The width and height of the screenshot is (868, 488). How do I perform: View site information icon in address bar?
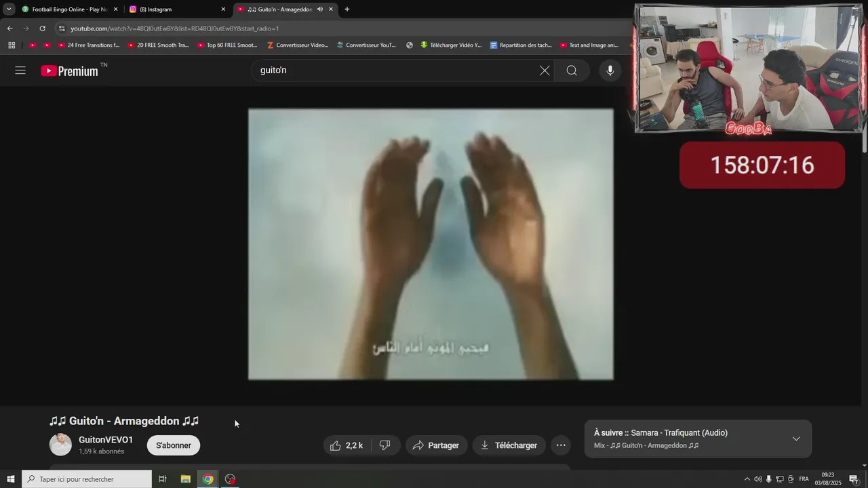coord(62,28)
